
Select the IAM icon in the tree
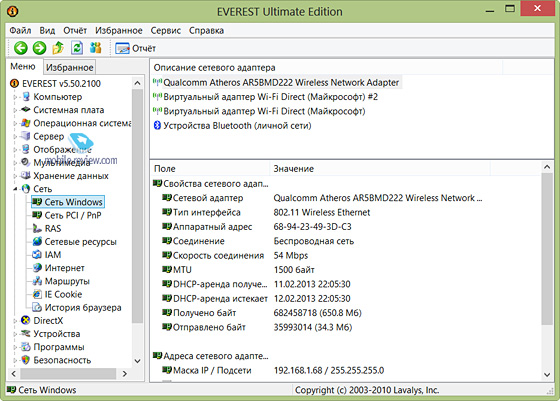(37, 255)
